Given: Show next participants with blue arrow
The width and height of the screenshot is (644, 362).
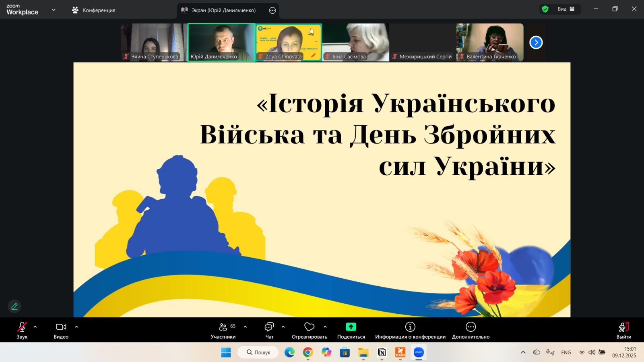Looking at the screenshot, I should pos(536,42).
